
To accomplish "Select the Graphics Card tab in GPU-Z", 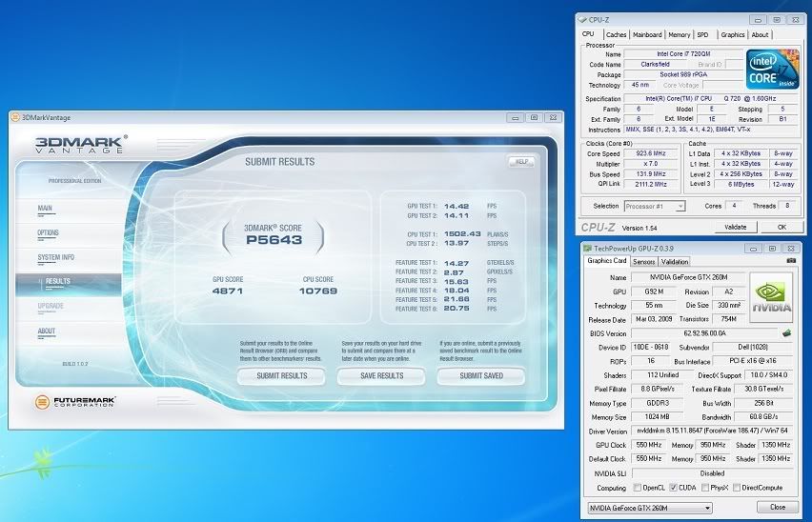I will click(607, 261).
